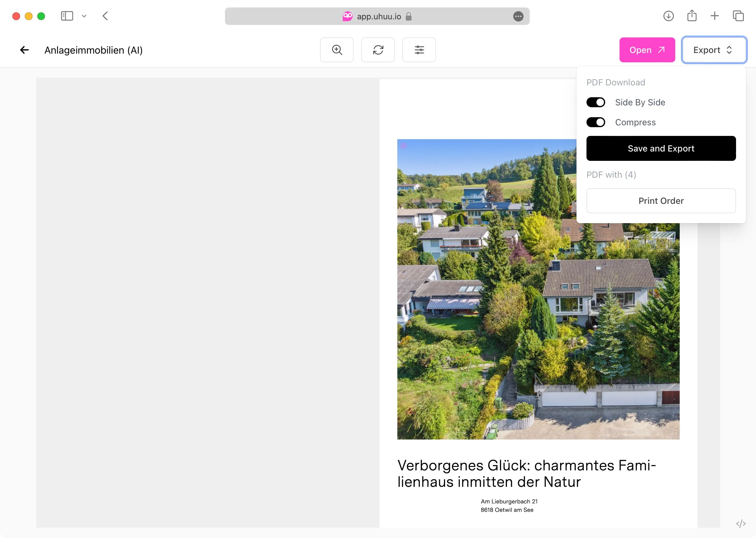Open the address bar more-options ellipsis
The height and width of the screenshot is (538, 756).
pyautogui.click(x=518, y=16)
